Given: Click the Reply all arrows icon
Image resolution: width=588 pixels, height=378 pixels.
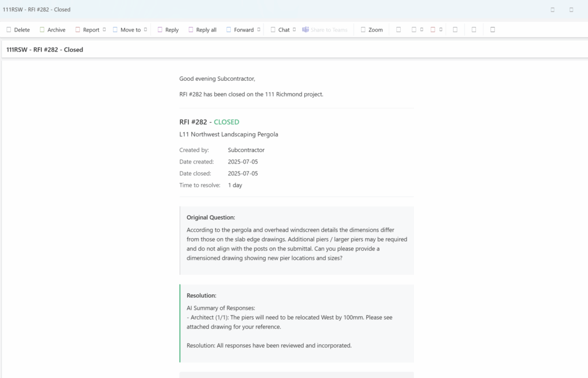Looking at the screenshot, I should tap(191, 30).
